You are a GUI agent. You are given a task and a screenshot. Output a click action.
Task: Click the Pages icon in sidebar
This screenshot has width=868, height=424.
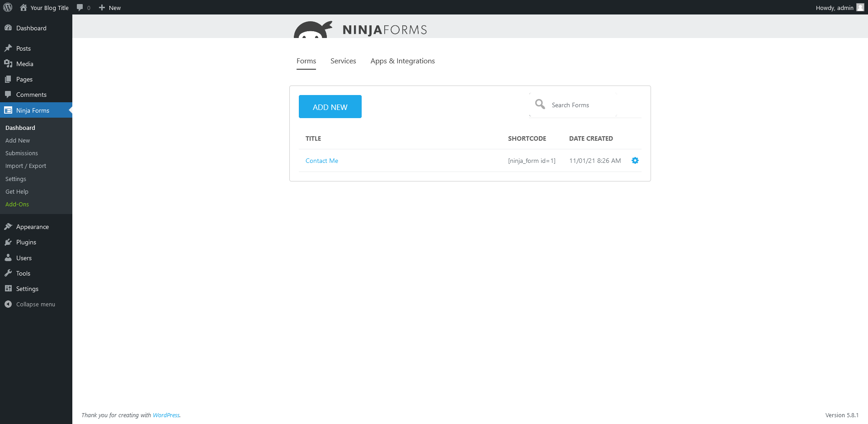tap(8, 79)
